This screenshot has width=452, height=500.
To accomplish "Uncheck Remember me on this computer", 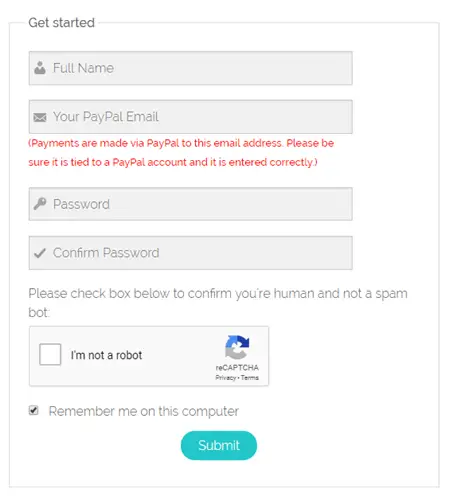I will point(33,410).
